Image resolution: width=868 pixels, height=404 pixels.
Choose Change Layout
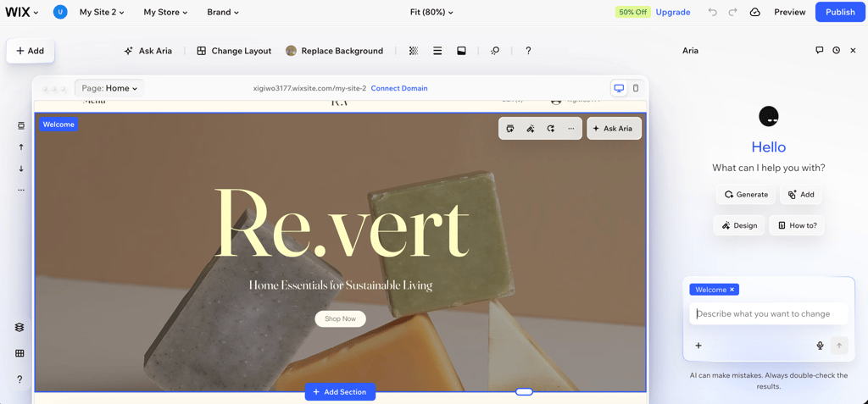click(x=234, y=51)
